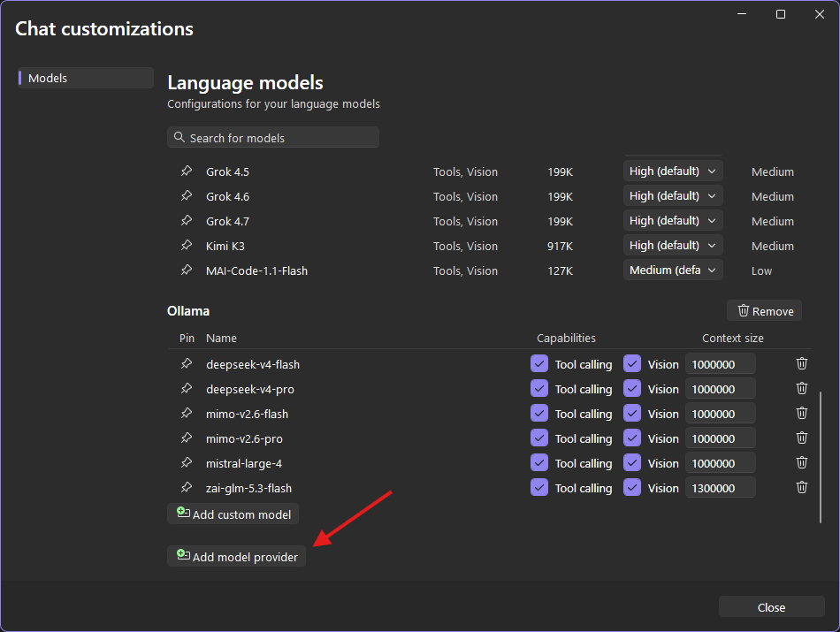The image size is (840, 632).
Task: Pin the mimo-v2.6-pro model
Action: click(x=187, y=437)
